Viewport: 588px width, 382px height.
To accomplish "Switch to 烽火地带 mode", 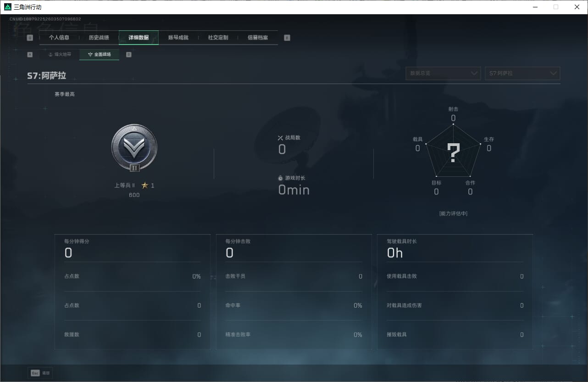I will [60, 55].
